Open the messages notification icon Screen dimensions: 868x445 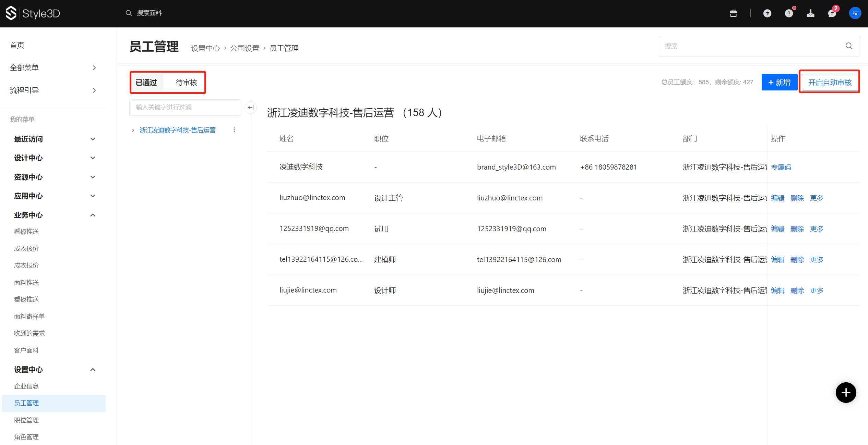pos(832,13)
